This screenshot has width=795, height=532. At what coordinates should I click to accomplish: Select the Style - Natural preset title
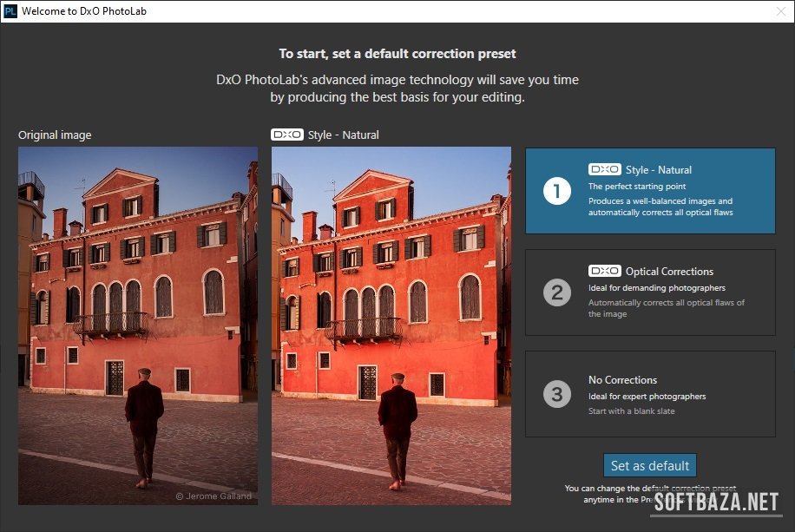(x=659, y=170)
